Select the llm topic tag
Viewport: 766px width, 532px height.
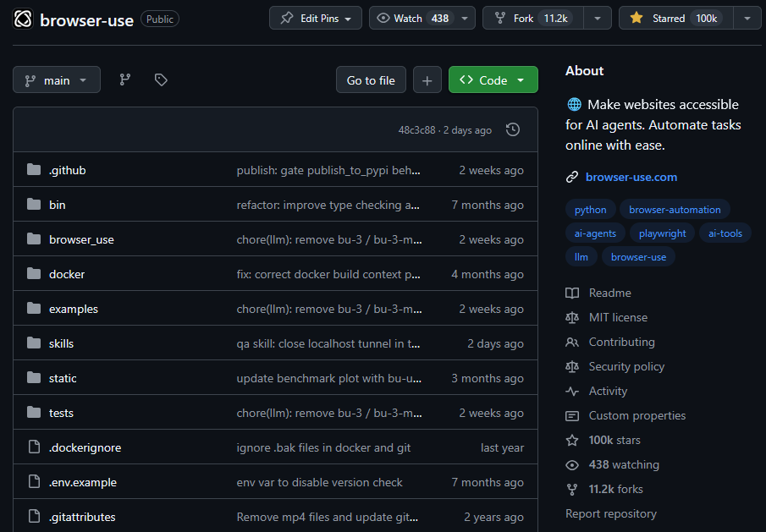click(581, 257)
